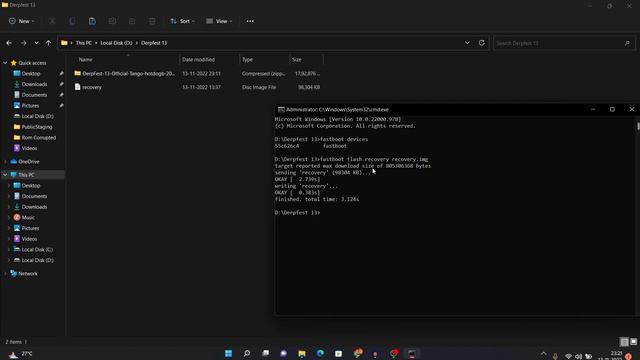Launch Microsoft Edge from taskbar
This screenshot has width=640, height=360.
click(320, 353)
